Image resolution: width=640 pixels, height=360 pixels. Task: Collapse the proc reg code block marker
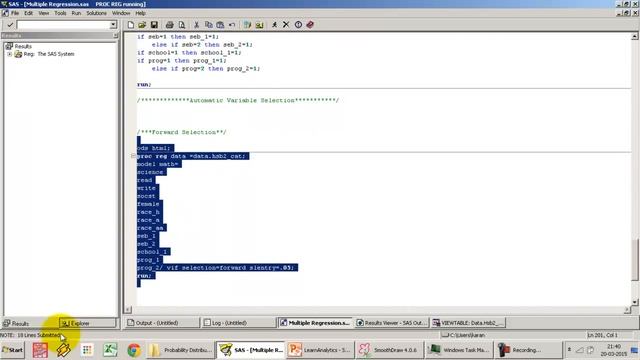133,156
